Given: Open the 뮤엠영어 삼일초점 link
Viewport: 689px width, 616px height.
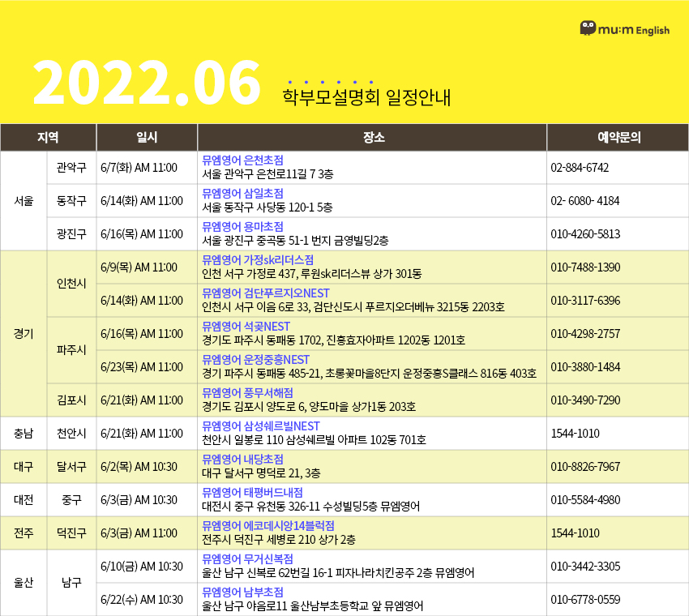Looking at the screenshot, I should click(x=242, y=194).
